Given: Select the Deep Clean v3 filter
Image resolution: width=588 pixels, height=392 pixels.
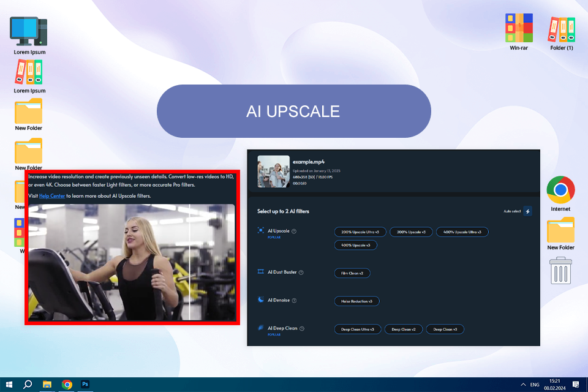Looking at the screenshot, I should pyautogui.click(x=445, y=330).
